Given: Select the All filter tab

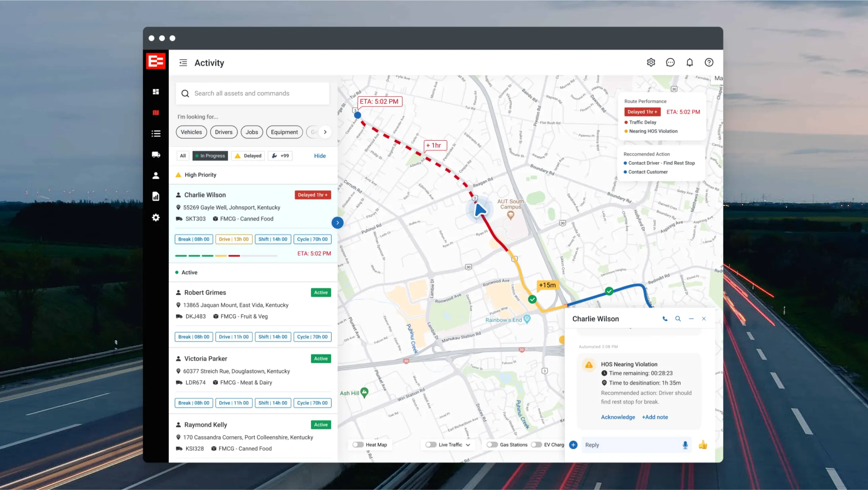Looking at the screenshot, I should [183, 156].
